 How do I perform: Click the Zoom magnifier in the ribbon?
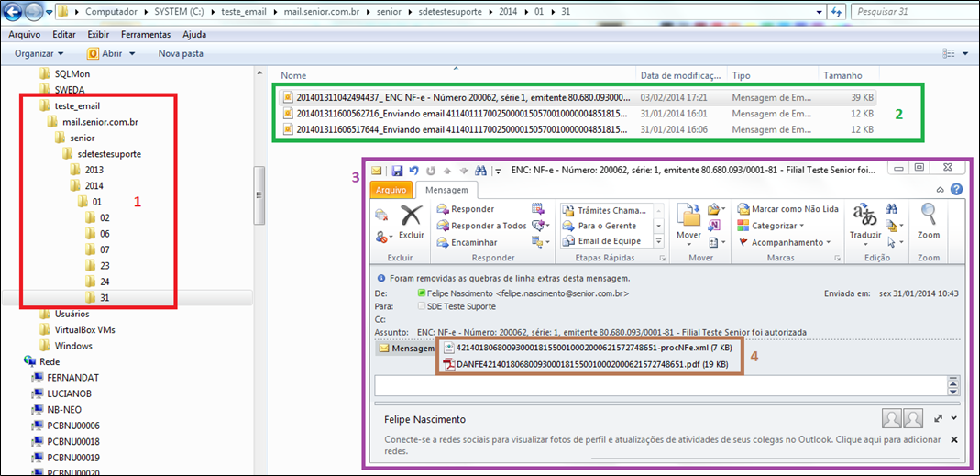click(928, 216)
